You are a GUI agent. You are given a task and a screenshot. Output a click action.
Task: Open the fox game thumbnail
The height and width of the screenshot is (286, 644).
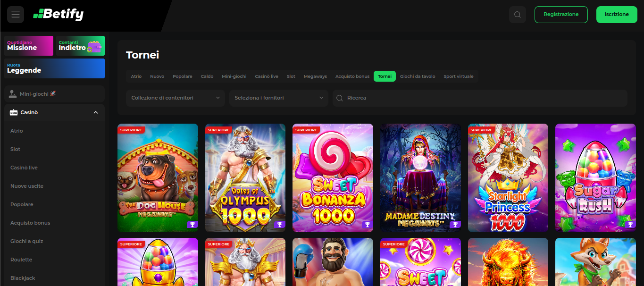[595, 262]
